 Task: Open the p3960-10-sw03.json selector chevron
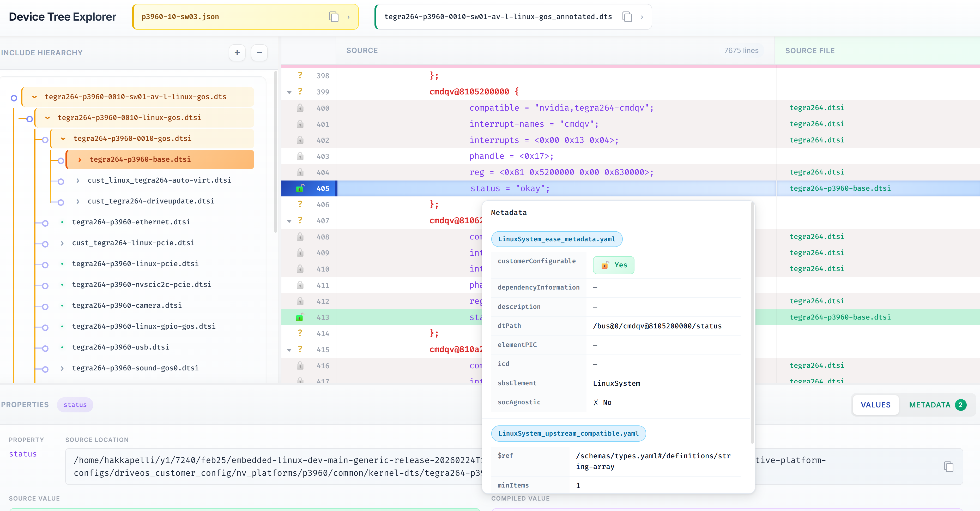[348, 17]
